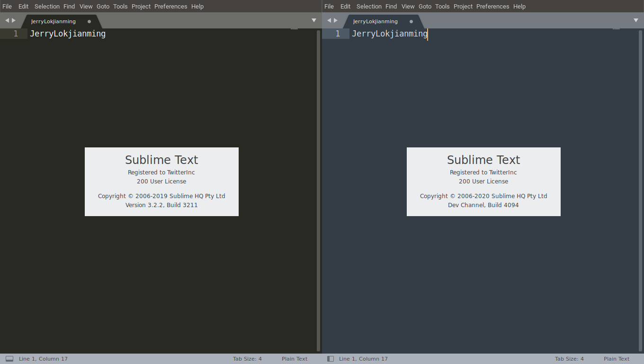Open Find menu in right window
Image resolution: width=644 pixels, height=364 pixels.
pyautogui.click(x=391, y=6)
